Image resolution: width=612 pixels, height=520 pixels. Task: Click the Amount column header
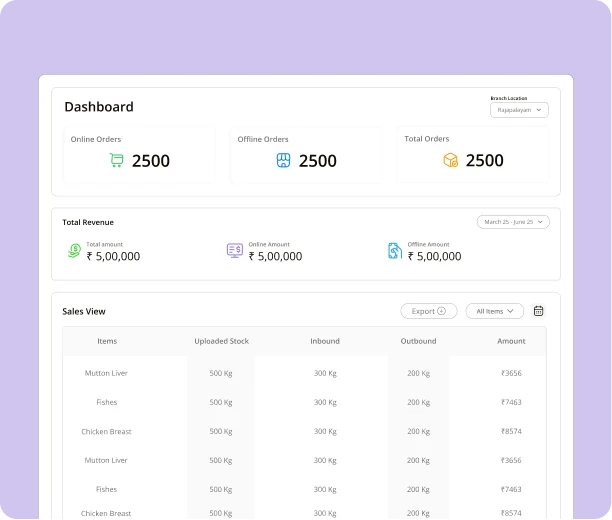pos(511,341)
